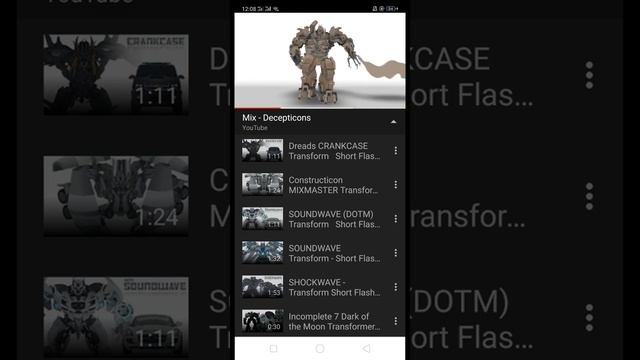Tap the Android home circle button
This screenshot has height=360, width=640.
pos(320,348)
